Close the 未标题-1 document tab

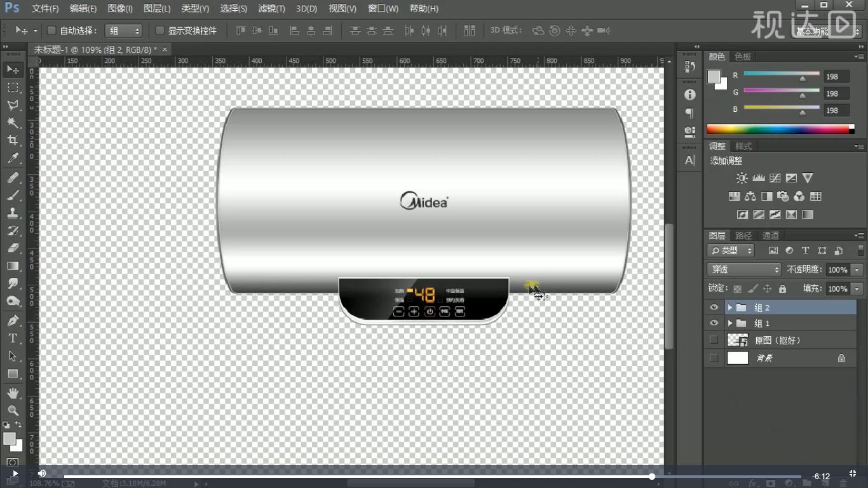click(165, 49)
